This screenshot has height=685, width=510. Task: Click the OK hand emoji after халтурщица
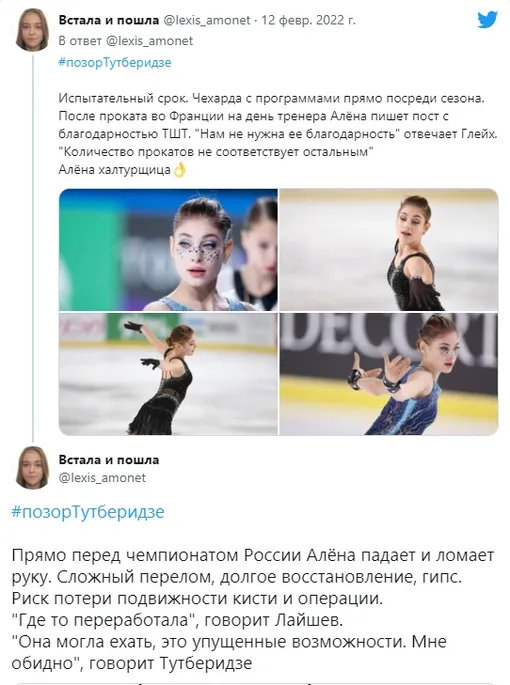coord(179,170)
